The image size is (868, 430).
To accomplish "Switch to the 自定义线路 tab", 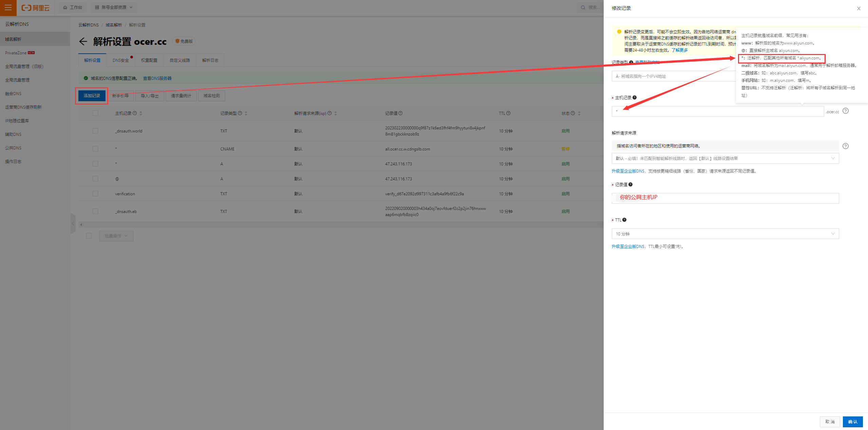I will tap(180, 60).
